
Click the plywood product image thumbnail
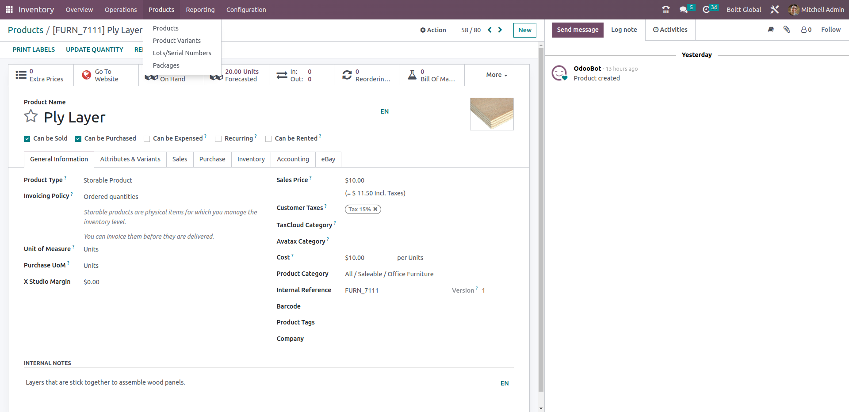point(492,114)
